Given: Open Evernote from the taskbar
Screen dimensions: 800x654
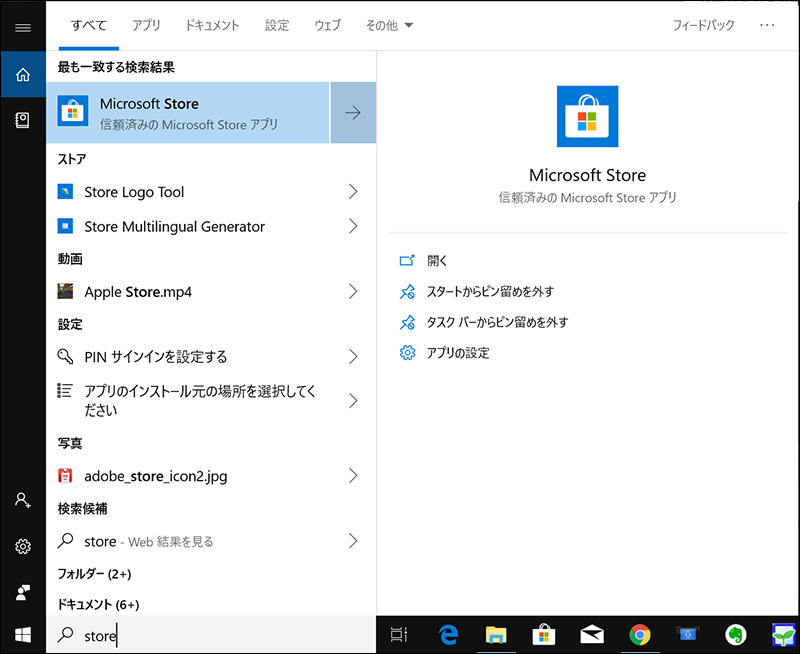Looking at the screenshot, I should click(736, 635).
